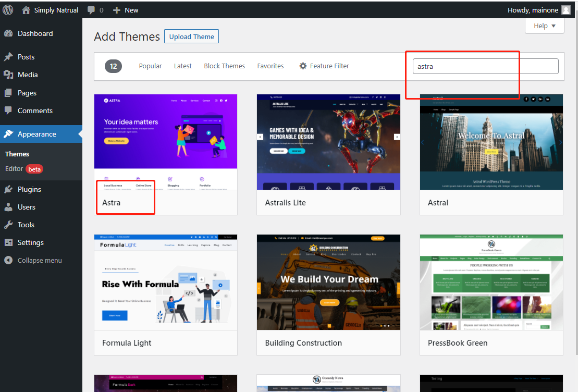This screenshot has height=392, width=578.
Task: Click the Feature Filter gear icon
Action: coord(303,66)
